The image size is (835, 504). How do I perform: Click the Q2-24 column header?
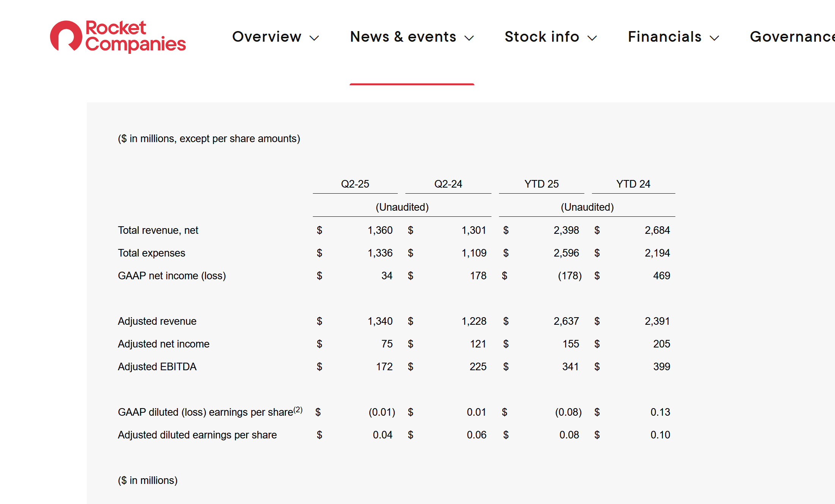448,184
